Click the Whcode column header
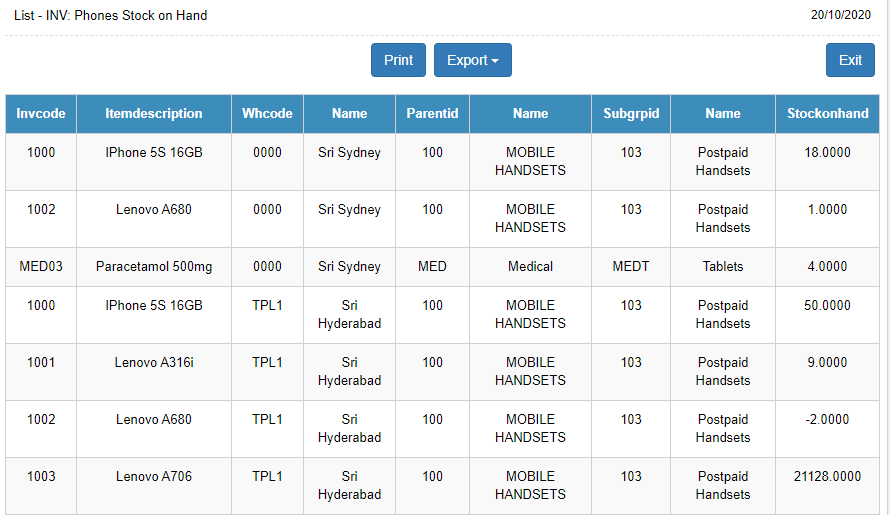Screen dimensions: 890x515 click(x=267, y=114)
